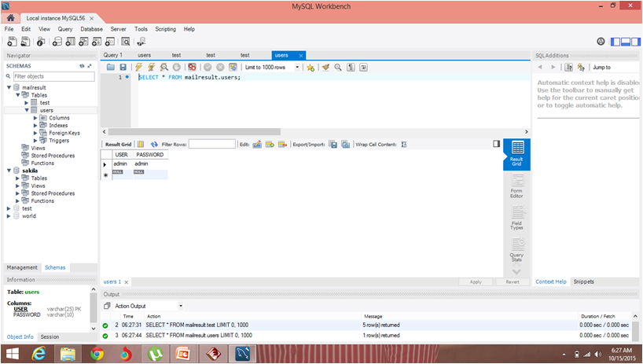
Task: Open SQL script file toolbar icon
Action: click(x=25, y=42)
